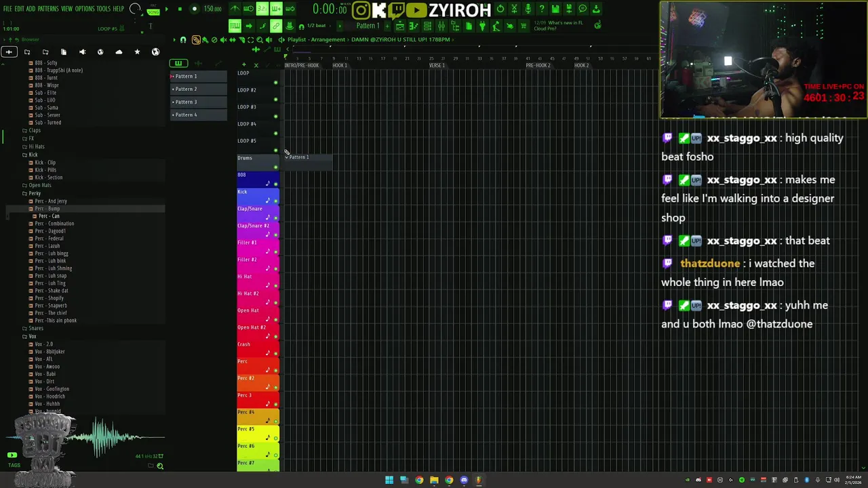The width and height of the screenshot is (868, 488).
Task: Select the Delete tool in playlist toolbar
Action: click(214, 39)
